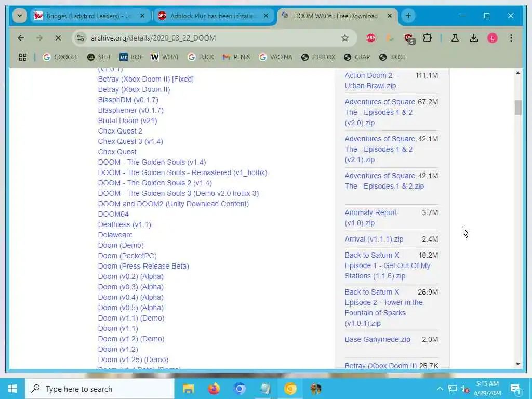Open File Explorer from the taskbar

click(x=188, y=389)
